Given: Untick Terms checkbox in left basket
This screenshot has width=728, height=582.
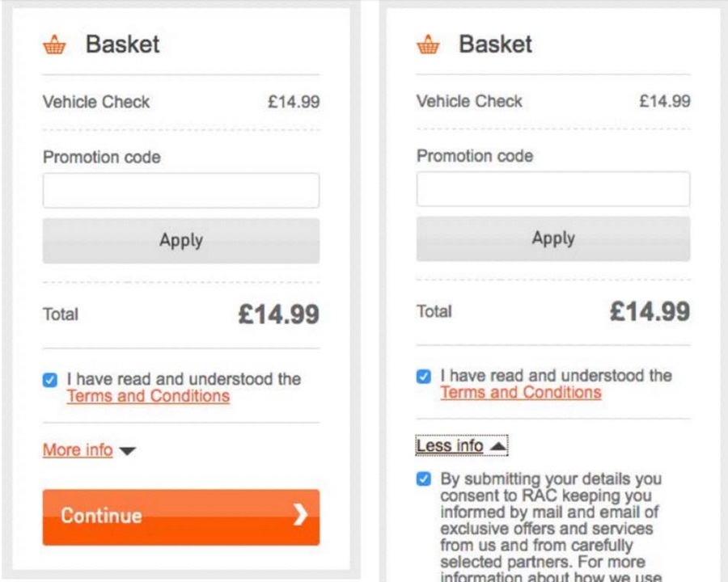Looking at the screenshot, I should click(49, 380).
